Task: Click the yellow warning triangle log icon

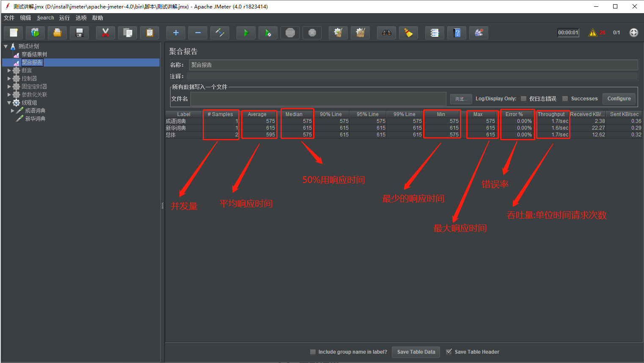Action: point(593,33)
